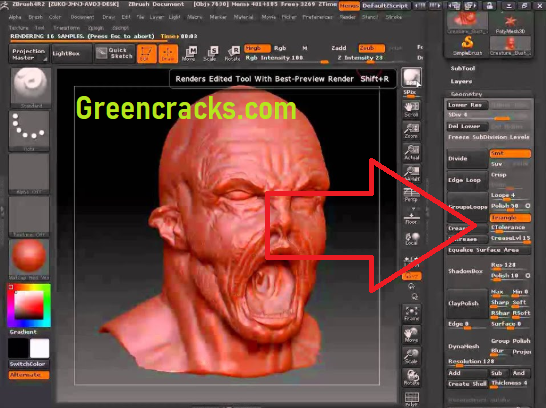Open the Texture Off slot

(x=29, y=217)
